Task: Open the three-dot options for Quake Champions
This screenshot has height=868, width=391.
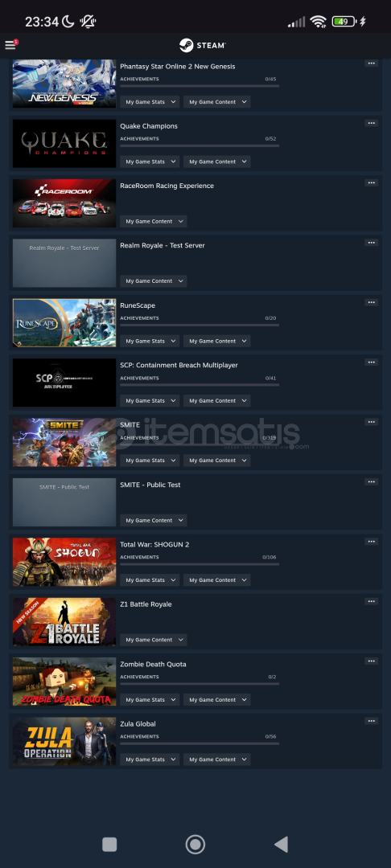Action: click(x=371, y=123)
